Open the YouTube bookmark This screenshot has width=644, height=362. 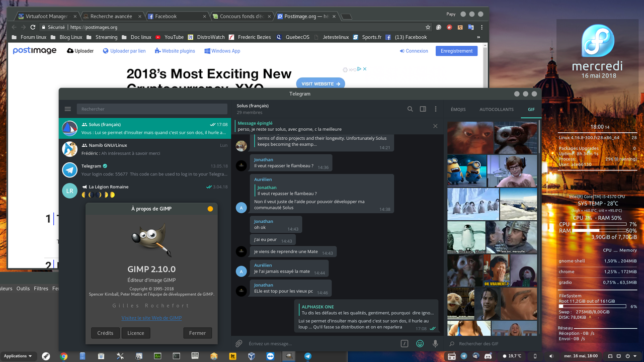(x=170, y=37)
